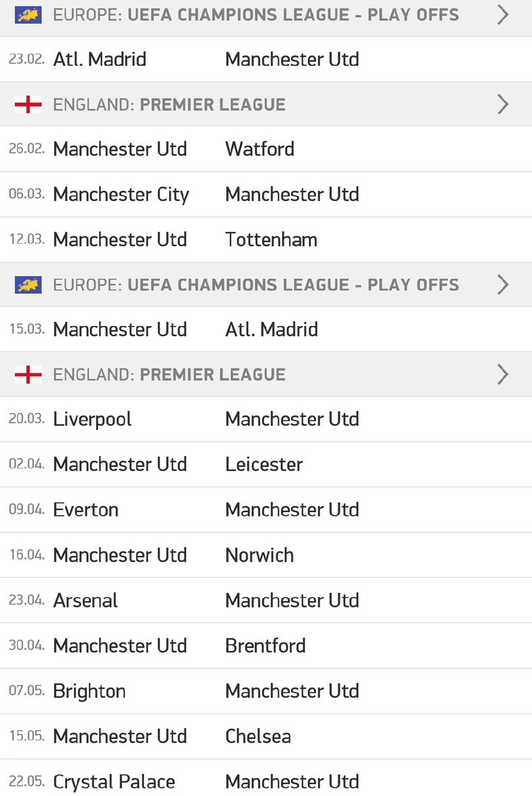Image resolution: width=532 pixels, height=796 pixels.
Task: Expand the first Premier League section chevron
Action: coord(502,104)
